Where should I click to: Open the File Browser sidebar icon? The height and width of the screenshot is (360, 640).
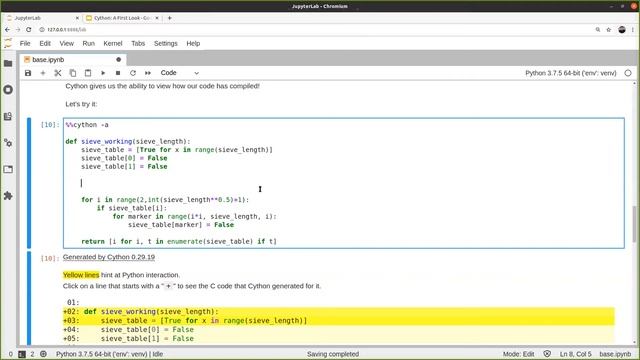coord(8,63)
